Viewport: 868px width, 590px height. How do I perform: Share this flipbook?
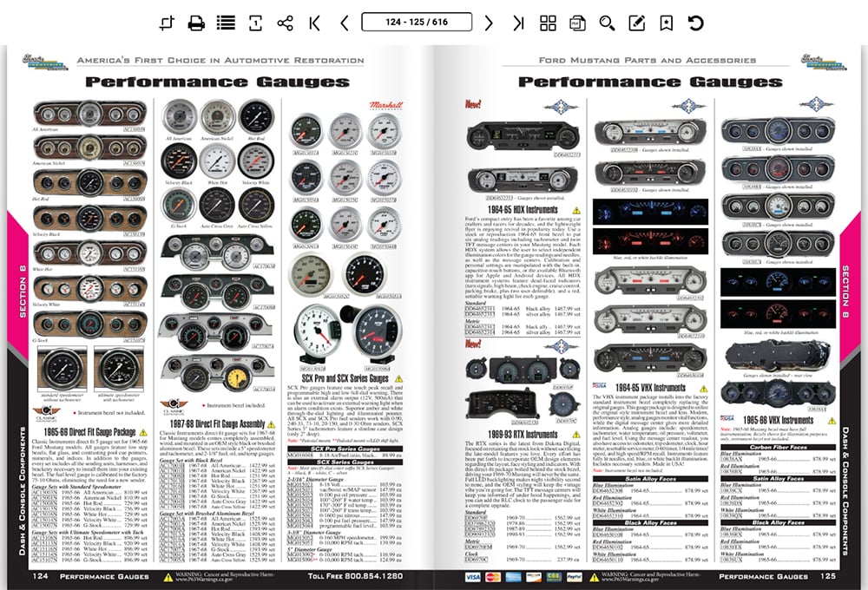[285, 23]
